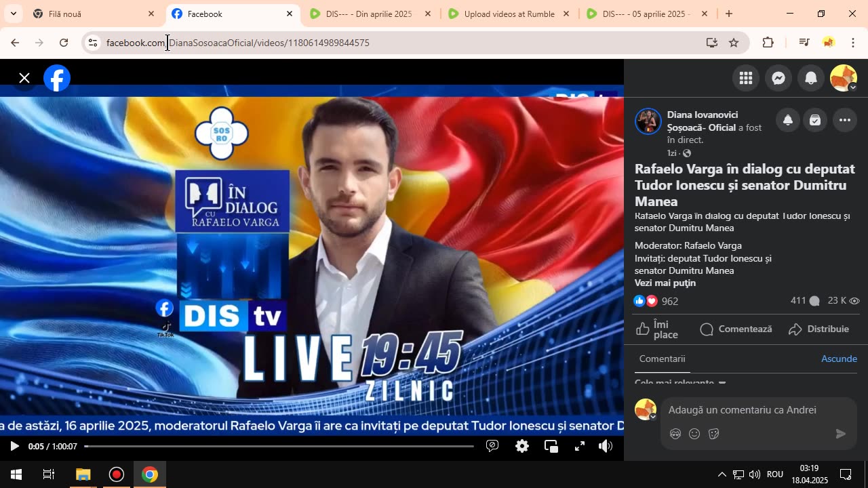
Task: Open notifications bell in Facebook header
Action: [811, 78]
